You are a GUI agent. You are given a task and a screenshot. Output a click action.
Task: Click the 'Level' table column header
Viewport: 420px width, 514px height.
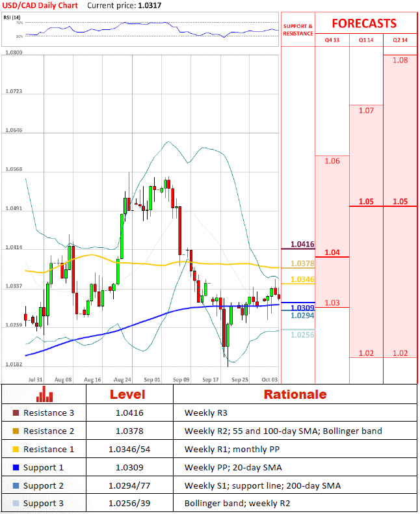click(x=127, y=394)
